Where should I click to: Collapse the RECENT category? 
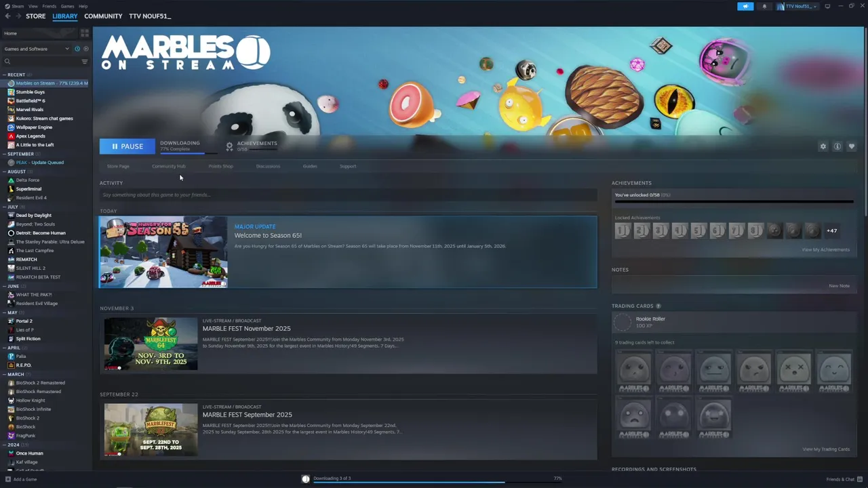4,75
